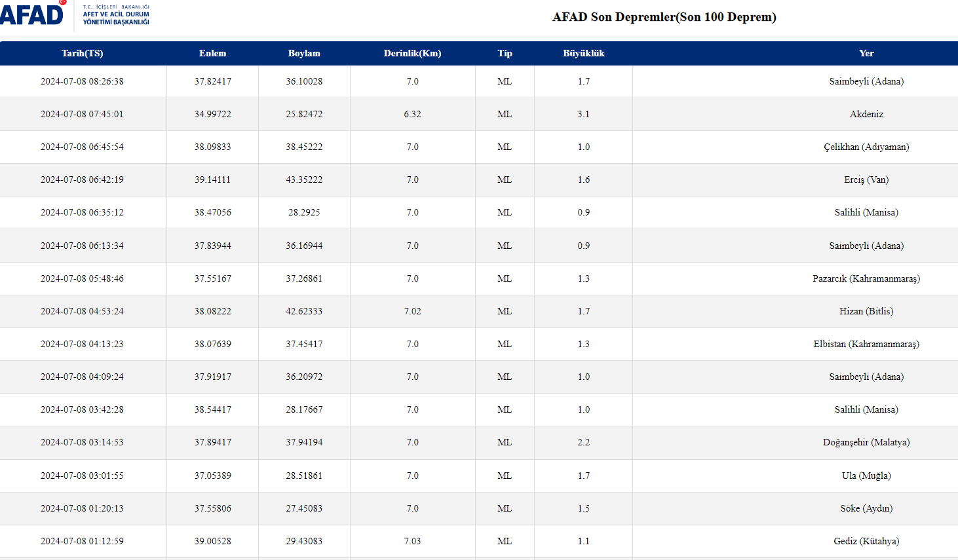Click latitude value 37.05389
The height and width of the screenshot is (560, 958).
213,476
